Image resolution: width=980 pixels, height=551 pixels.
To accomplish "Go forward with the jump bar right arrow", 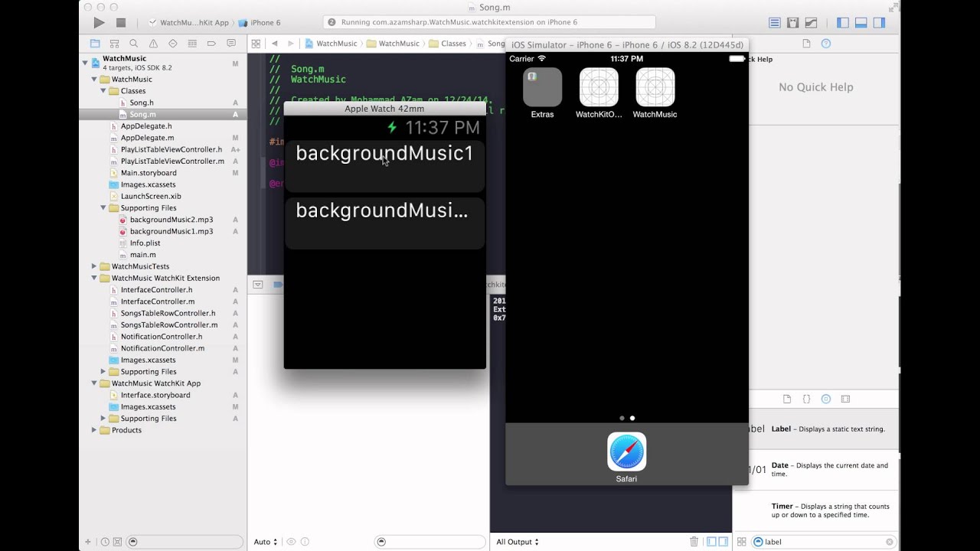I will 291,44.
